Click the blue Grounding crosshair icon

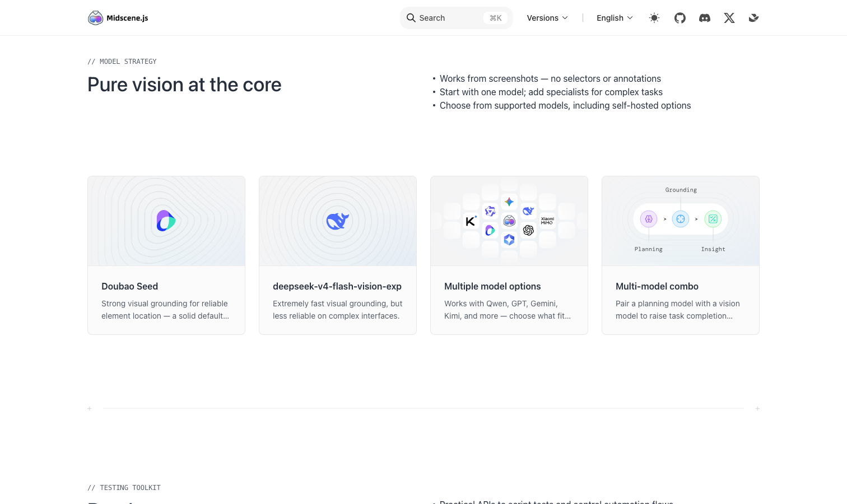(681, 219)
